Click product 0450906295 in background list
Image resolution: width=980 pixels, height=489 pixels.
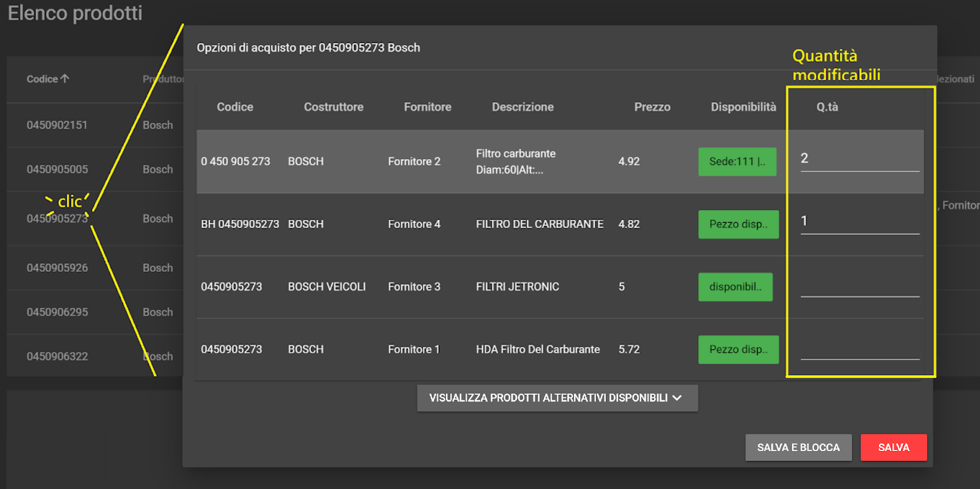pyautogui.click(x=57, y=312)
